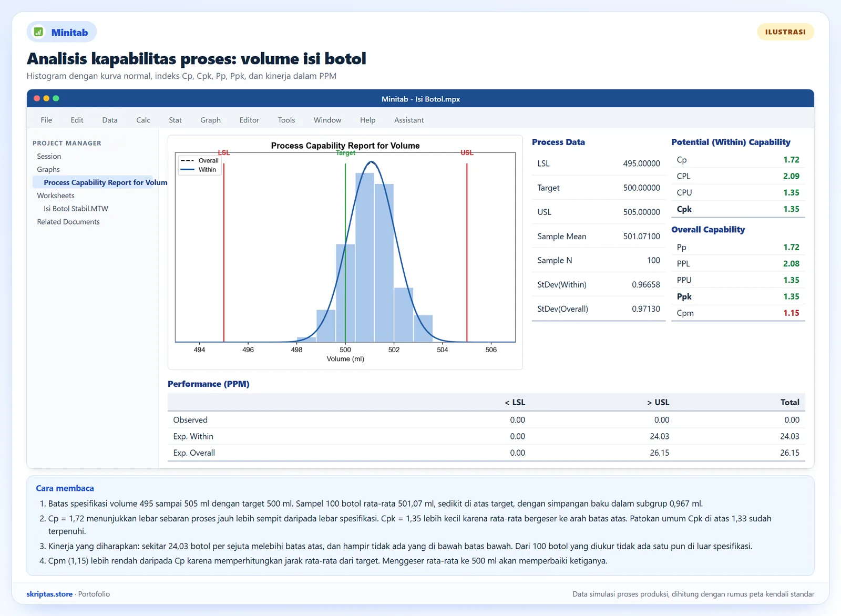Image resolution: width=841 pixels, height=616 pixels.
Task: Click the Performance (PPM) heading
Action: 209,384
